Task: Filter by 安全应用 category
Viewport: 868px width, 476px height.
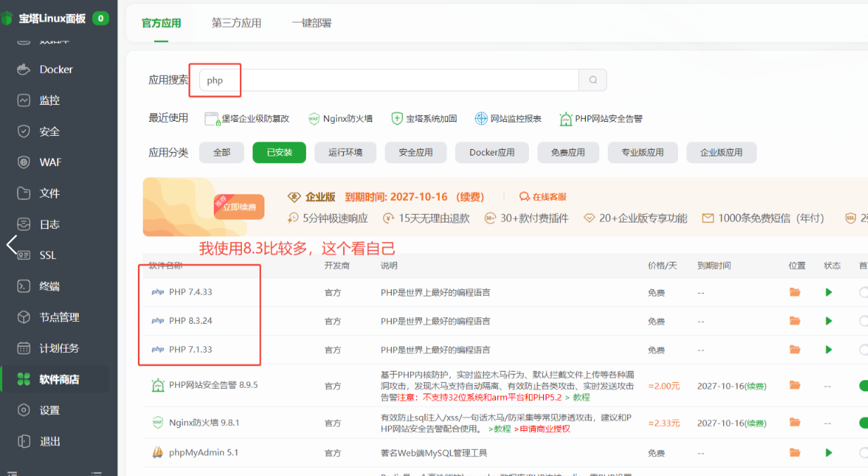Action: point(416,152)
